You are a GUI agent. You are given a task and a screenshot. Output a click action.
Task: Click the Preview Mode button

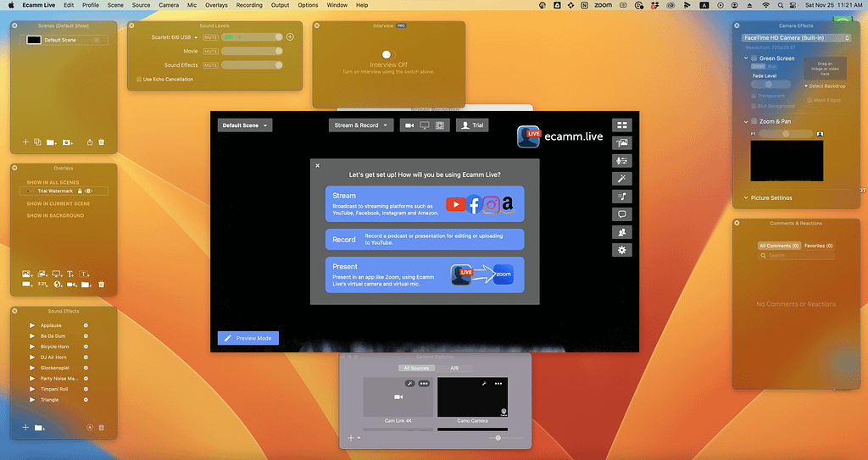point(248,338)
